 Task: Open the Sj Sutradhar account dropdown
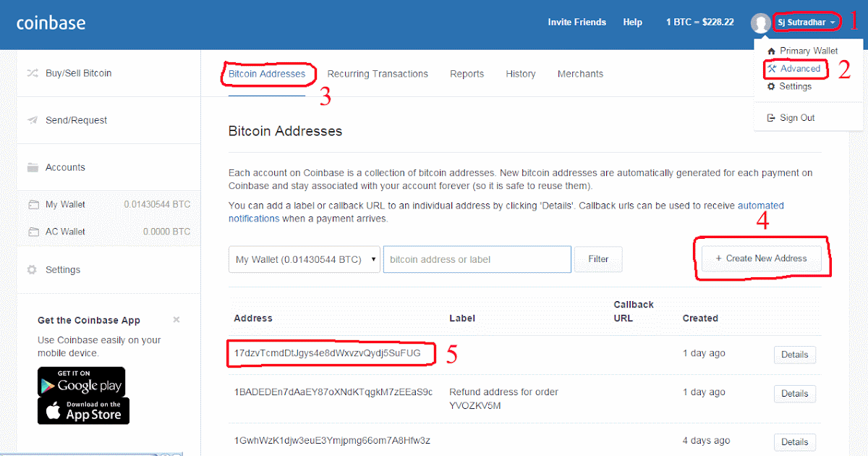(x=807, y=23)
